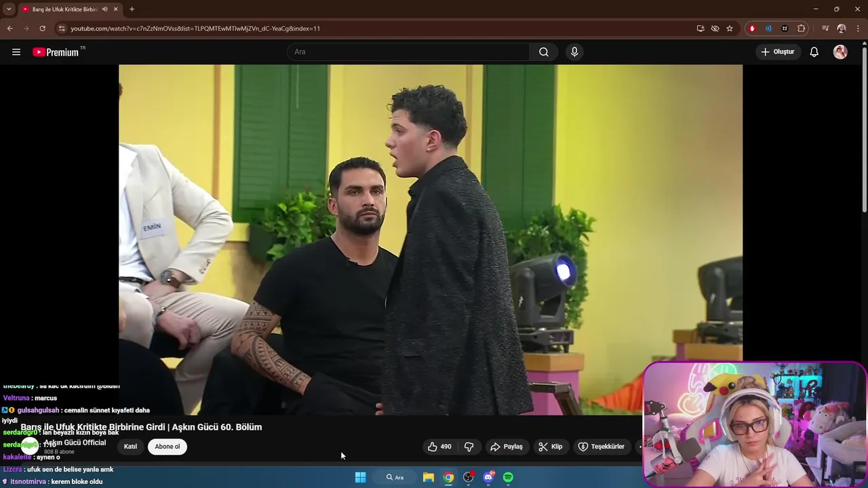The image size is (868, 488).
Task: Click the URL address bar text
Action: click(x=195, y=28)
